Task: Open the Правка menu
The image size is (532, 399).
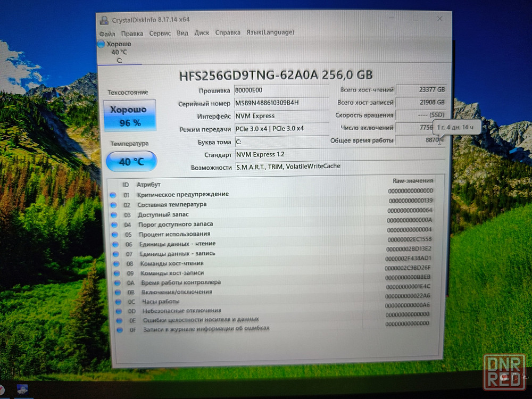Action: pyautogui.click(x=132, y=33)
